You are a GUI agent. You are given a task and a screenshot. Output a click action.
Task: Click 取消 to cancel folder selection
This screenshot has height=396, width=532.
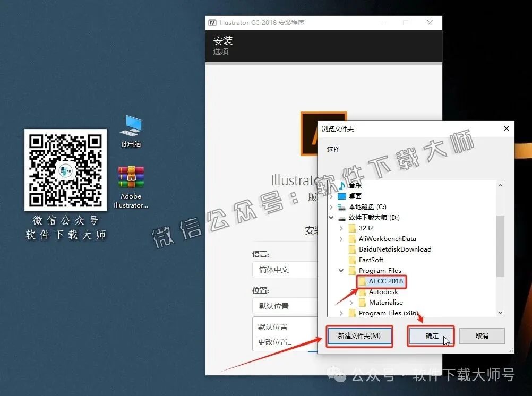coord(482,335)
